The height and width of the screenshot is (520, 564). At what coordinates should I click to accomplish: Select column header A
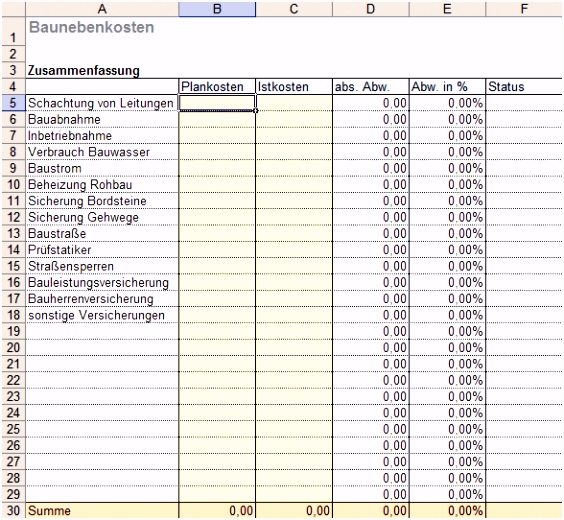[x=102, y=9]
